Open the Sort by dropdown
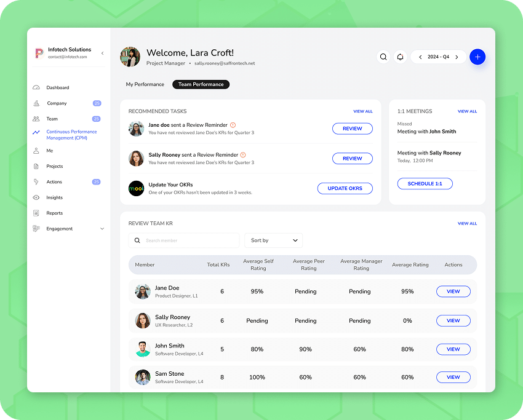Screen dimensions: 523x420 pyautogui.click(x=273, y=240)
